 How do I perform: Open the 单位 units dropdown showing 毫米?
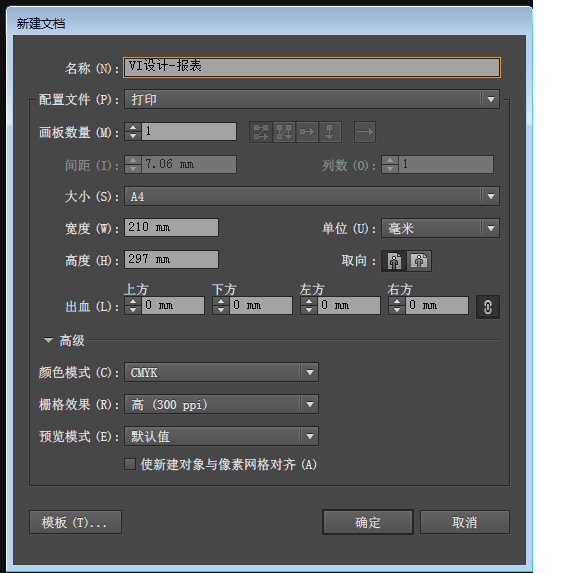click(440, 228)
